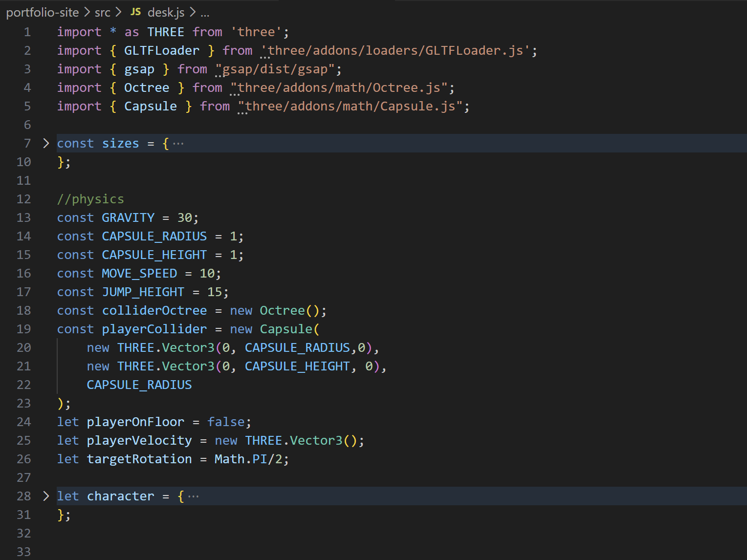Viewport: 747px width, 560px height.
Task: Place cursor on targetRotation variable
Action: 139,459
